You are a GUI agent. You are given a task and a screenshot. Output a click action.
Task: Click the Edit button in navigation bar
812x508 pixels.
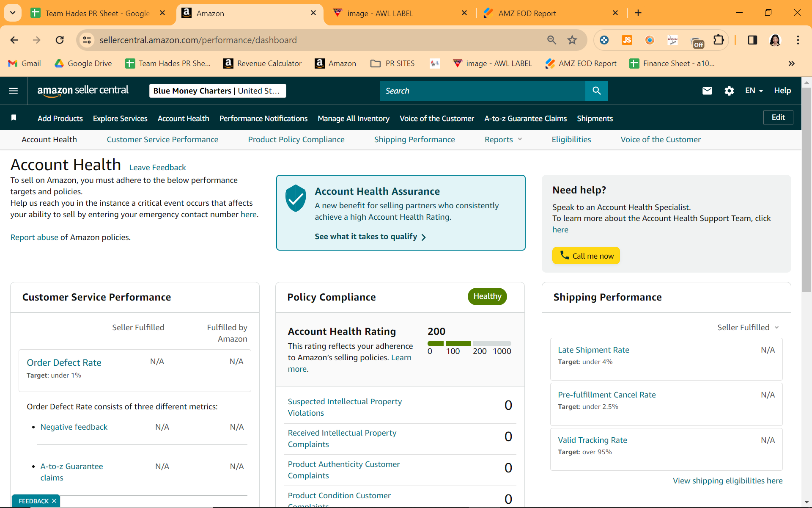point(778,117)
